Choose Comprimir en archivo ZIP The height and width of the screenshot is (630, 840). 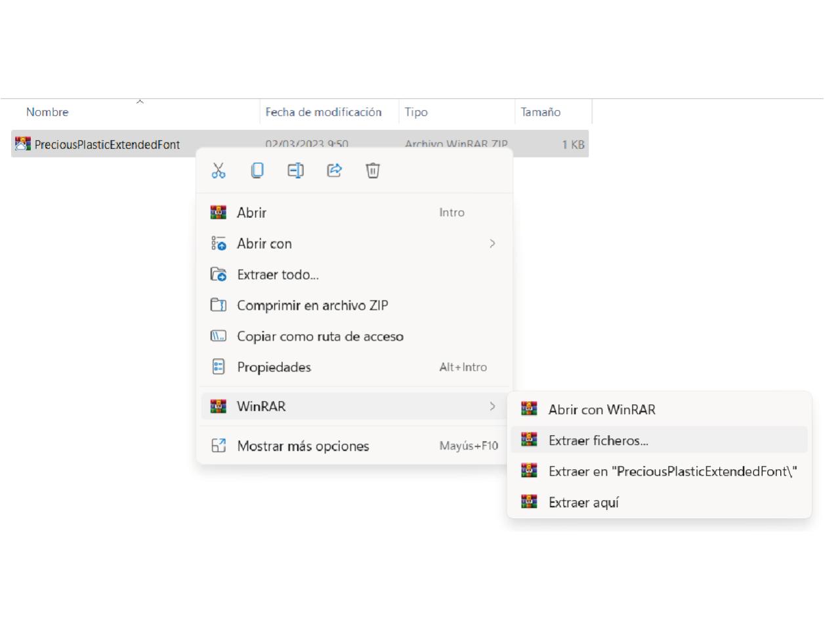[312, 305]
